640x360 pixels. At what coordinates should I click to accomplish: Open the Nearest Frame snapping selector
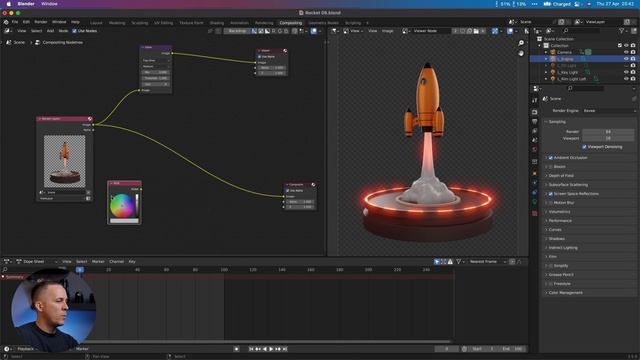click(x=487, y=262)
